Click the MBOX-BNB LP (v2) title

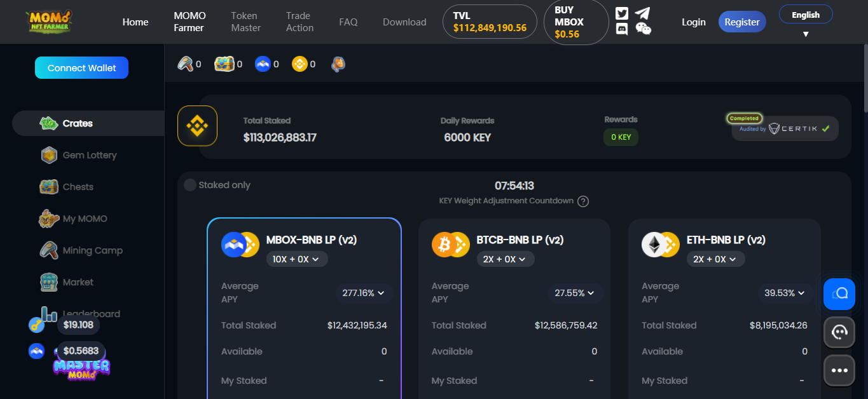click(312, 240)
